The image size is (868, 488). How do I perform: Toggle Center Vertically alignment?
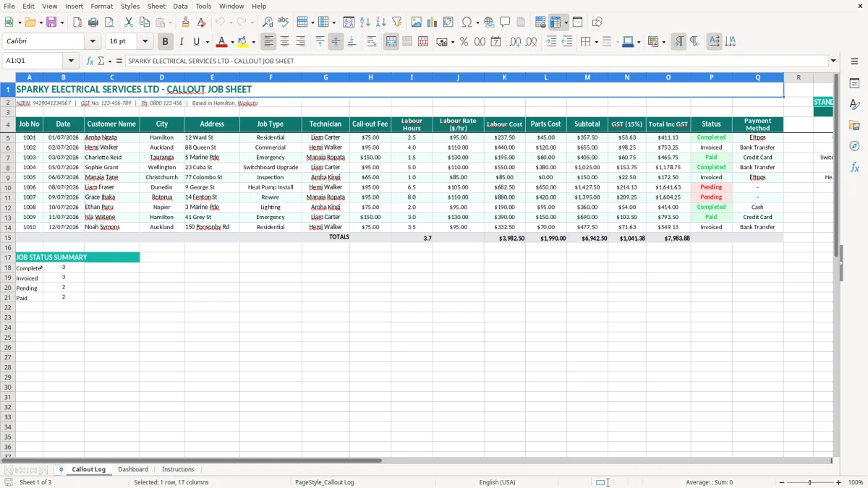coord(336,42)
